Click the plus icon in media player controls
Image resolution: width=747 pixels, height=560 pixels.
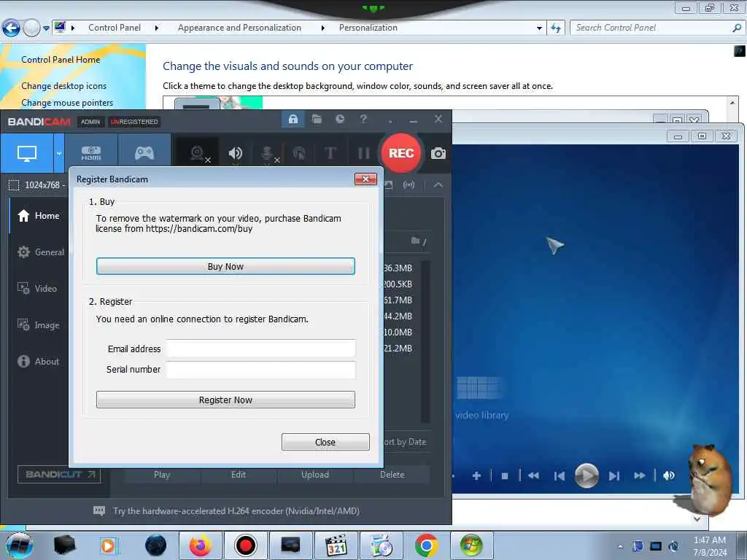(476, 475)
